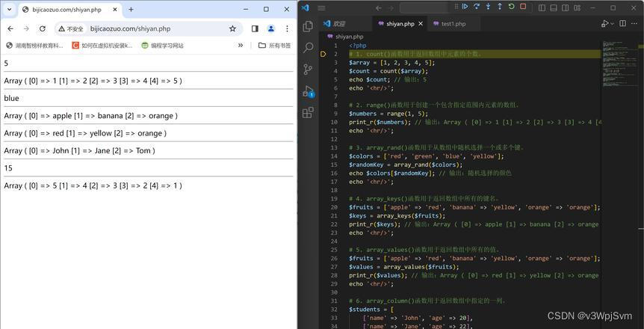Open the Search view in the activity bar
This screenshot has height=329, width=644.
pyautogui.click(x=308, y=48)
